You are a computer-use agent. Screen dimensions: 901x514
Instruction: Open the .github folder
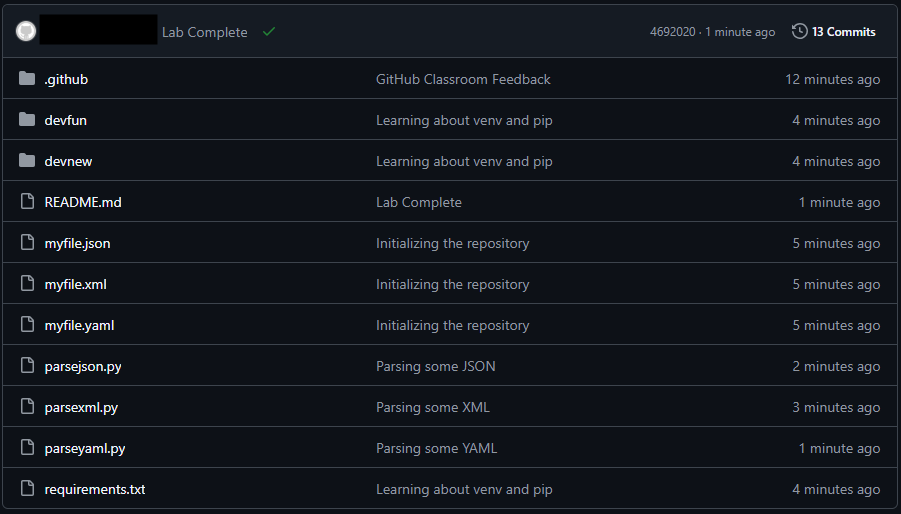66,79
